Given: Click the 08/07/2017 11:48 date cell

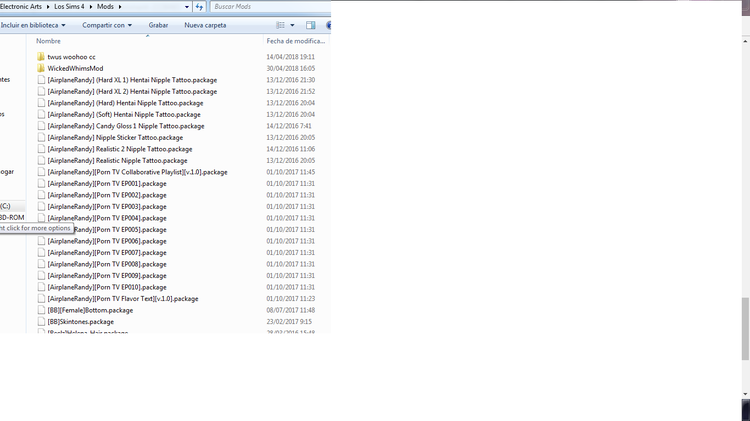Looking at the screenshot, I should pyautogui.click(x=290, y=310).
